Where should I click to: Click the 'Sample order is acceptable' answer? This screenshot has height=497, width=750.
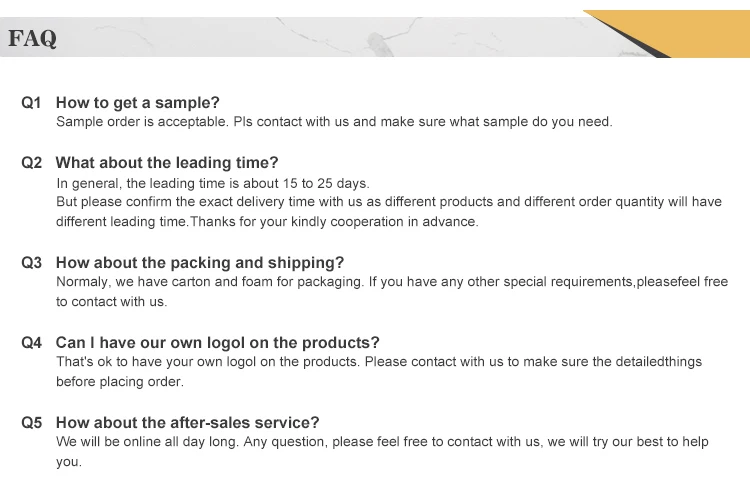click(333, 122)
